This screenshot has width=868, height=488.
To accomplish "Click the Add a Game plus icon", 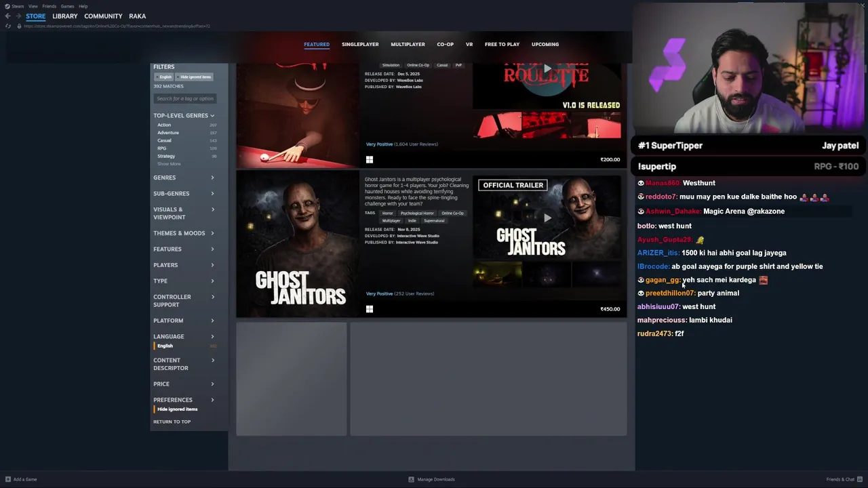I will point(8,479).
